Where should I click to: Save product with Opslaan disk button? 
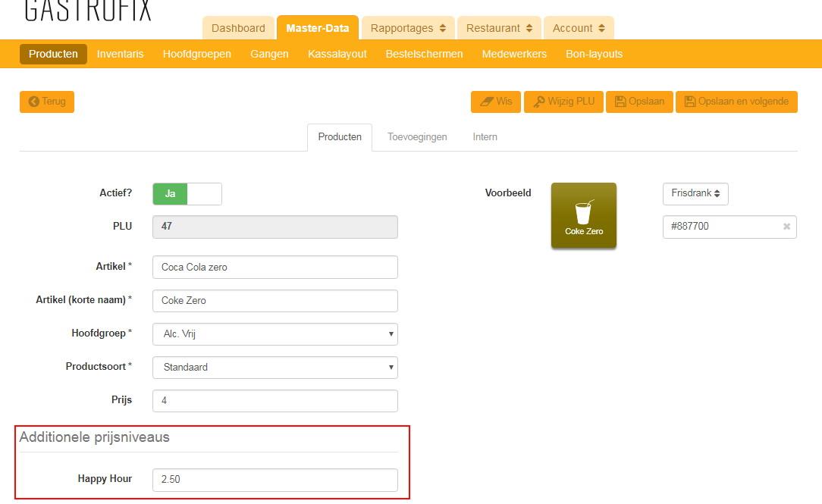pyautogui.click(x=638, y=102)
